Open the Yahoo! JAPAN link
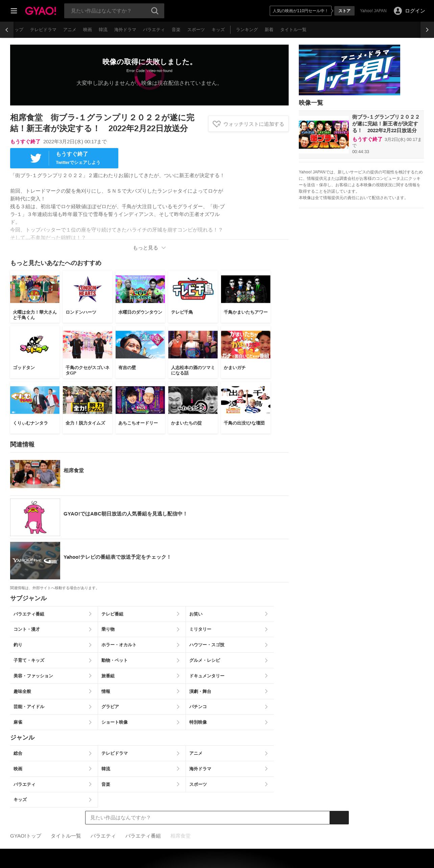Screen dimensions: 434x868 coord(373,11)
